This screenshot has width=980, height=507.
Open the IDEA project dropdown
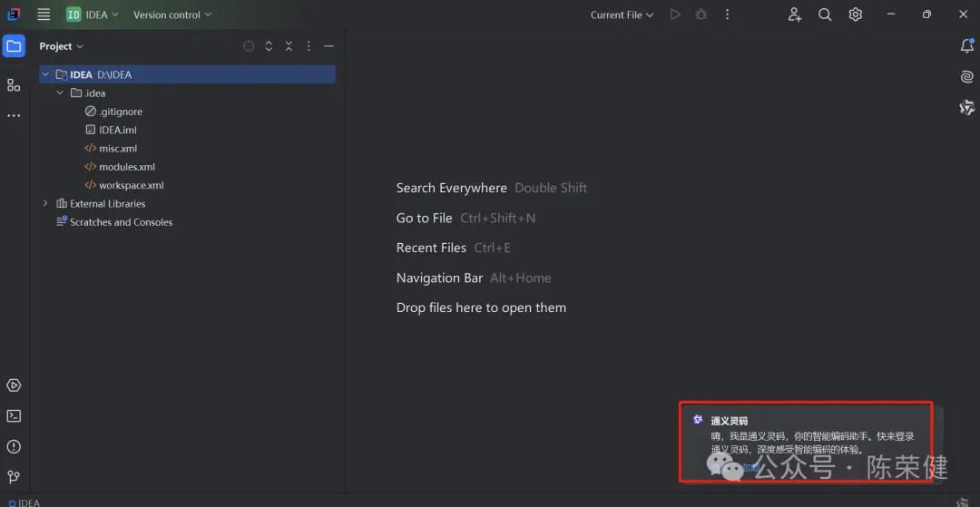93,15
